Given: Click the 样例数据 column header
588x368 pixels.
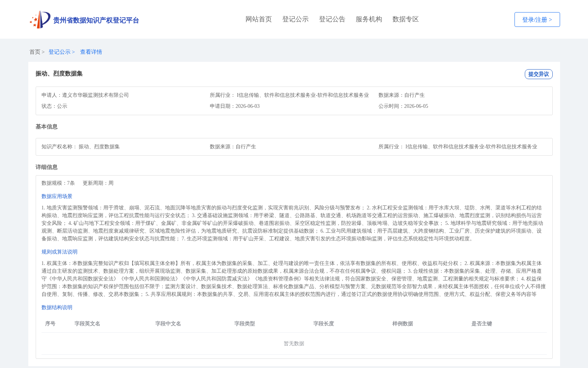Looking at the screenshot, I should pos(403,323).
